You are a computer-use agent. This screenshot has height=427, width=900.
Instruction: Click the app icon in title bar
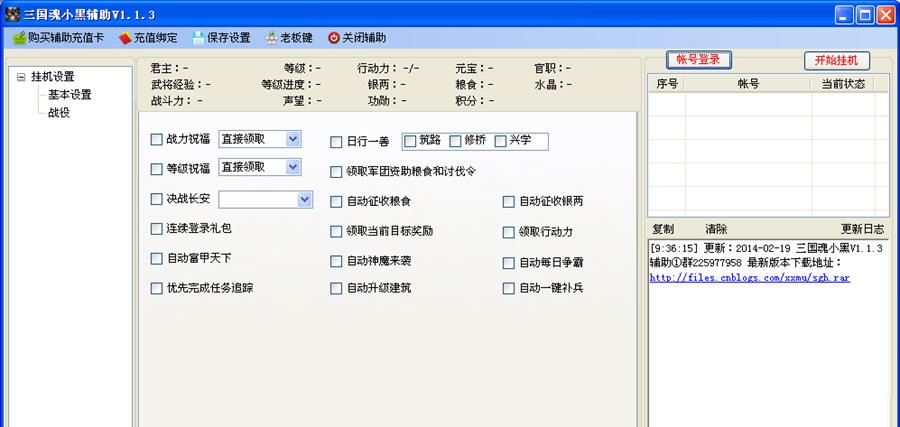click(x=13, y=14)
